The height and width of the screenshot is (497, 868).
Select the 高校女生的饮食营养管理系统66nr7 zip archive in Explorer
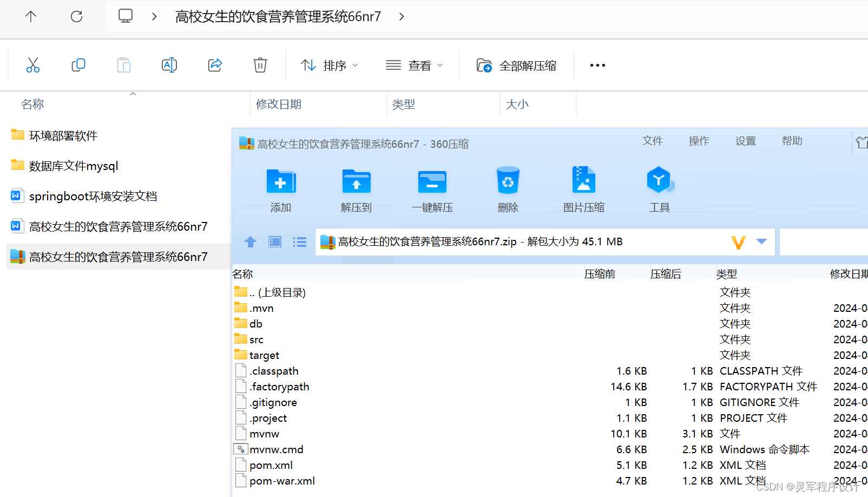click(x=118, y=257)
